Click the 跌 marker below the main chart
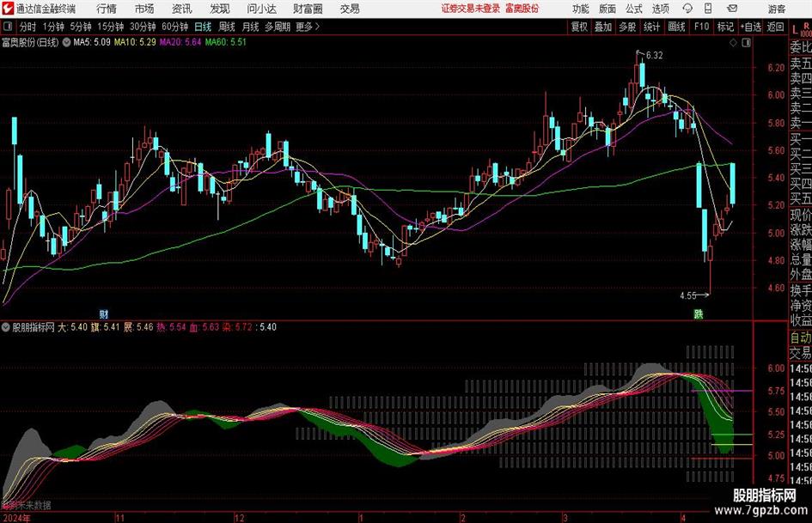812x523 pixels. 699,313
